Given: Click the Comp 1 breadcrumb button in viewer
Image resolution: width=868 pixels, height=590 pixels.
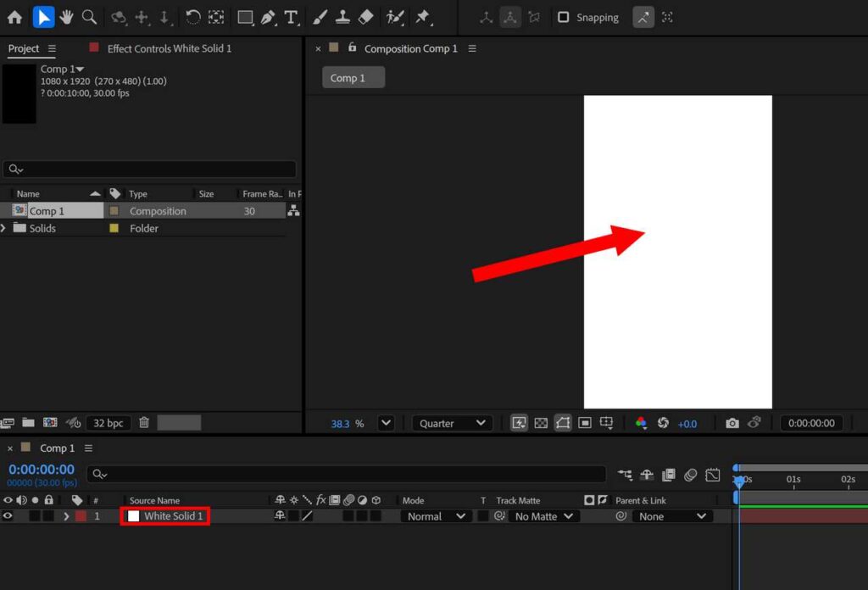Looking at the screenshot, I should pyautogui.click(x=353, y=78).
